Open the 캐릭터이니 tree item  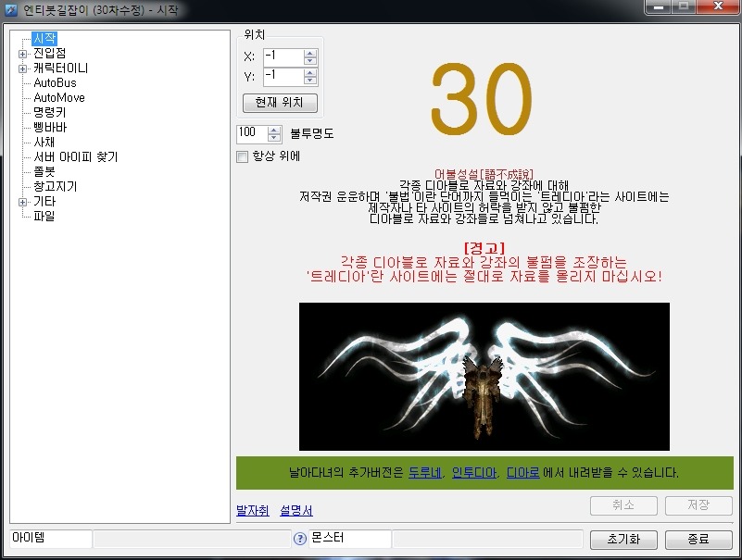click(60, 68)
